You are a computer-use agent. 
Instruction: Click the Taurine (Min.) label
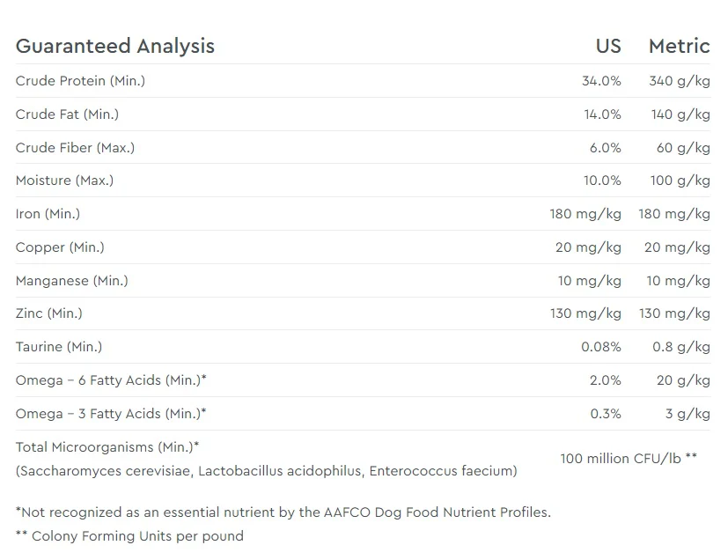point(59,346)
